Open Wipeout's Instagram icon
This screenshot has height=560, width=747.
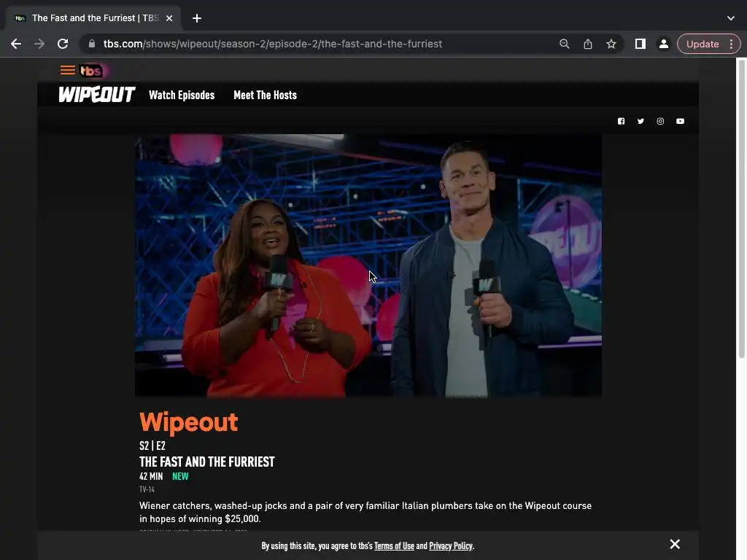pos(660,122)
